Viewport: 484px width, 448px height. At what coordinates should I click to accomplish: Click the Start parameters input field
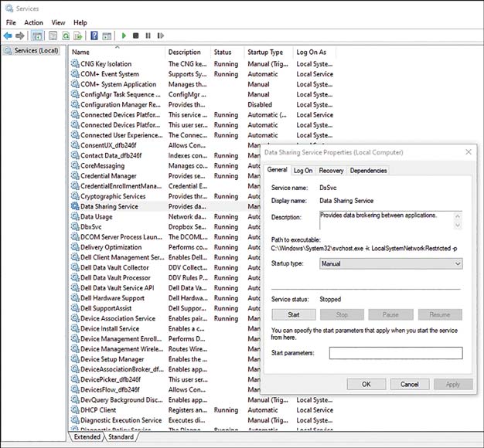[396, 353]
